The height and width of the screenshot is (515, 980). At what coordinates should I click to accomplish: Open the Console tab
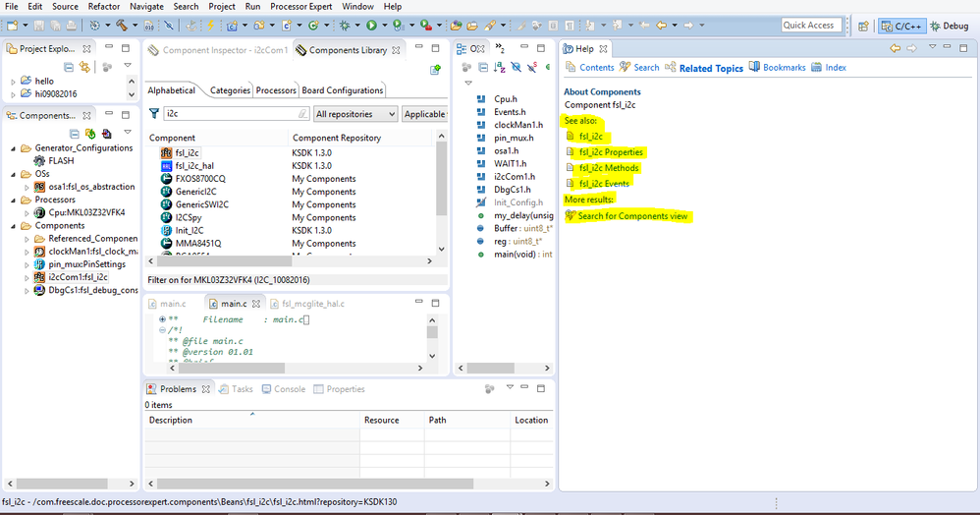coord(283,389)
